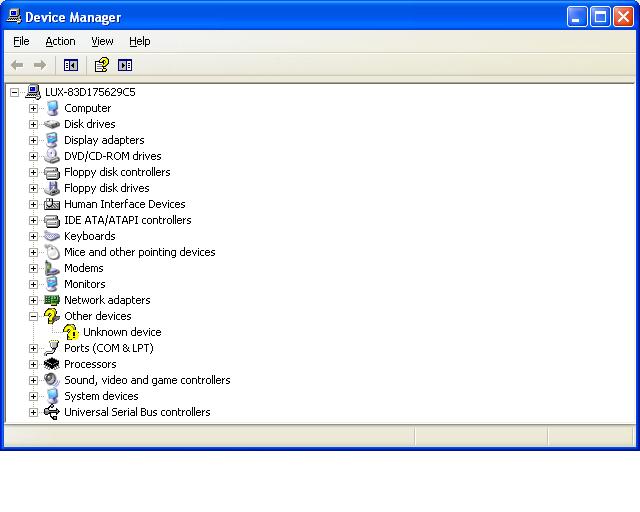Viewport: 640px width, 512px height.
Task: Click the Back arrow toolbar button
Action: [17, 65]
